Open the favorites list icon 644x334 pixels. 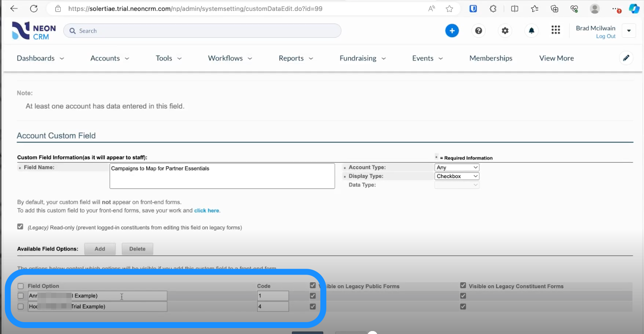coord(535,8)
